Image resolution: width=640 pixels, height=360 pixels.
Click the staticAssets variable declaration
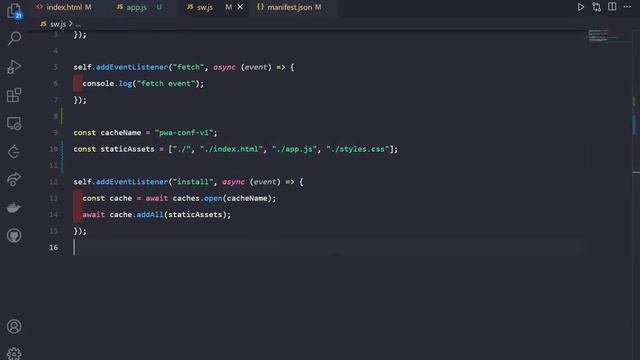click(127, 149)
